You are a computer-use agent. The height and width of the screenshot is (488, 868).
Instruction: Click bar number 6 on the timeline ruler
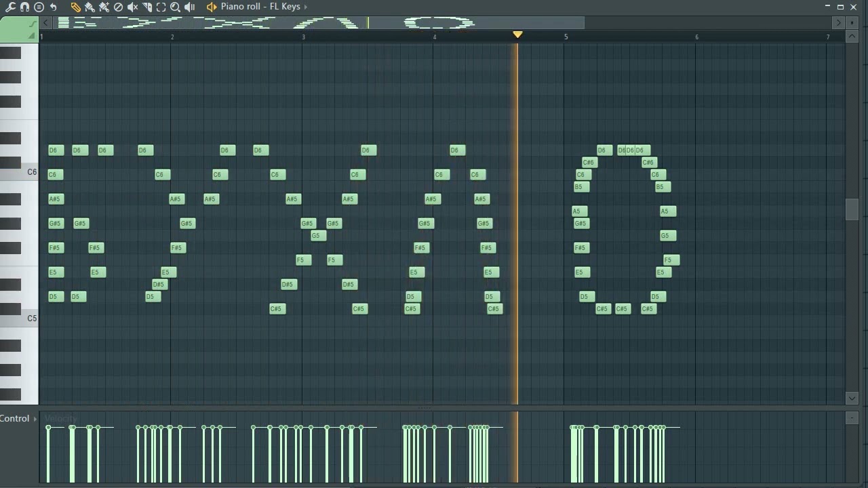click(x=696, y=37)
